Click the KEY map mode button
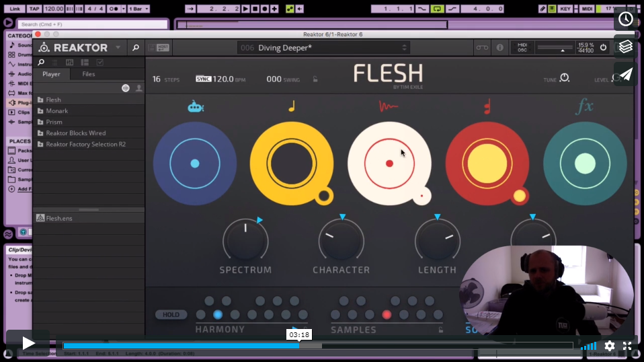This screenshot has height=362, width=644. point(565,9)
